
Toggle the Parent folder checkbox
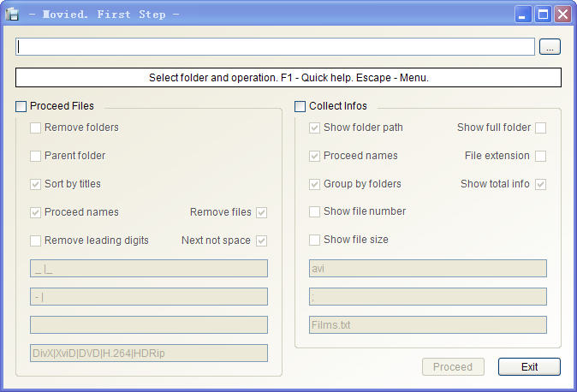(36, 157)
